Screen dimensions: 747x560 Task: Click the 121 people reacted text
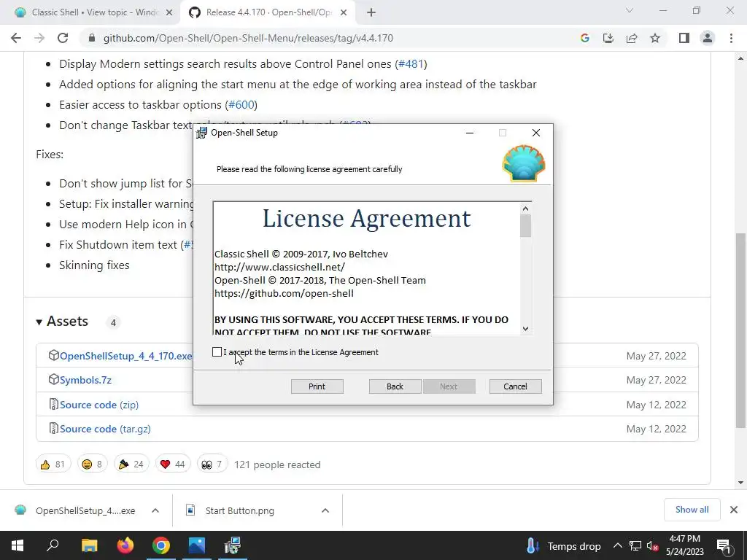coord(277,464)
